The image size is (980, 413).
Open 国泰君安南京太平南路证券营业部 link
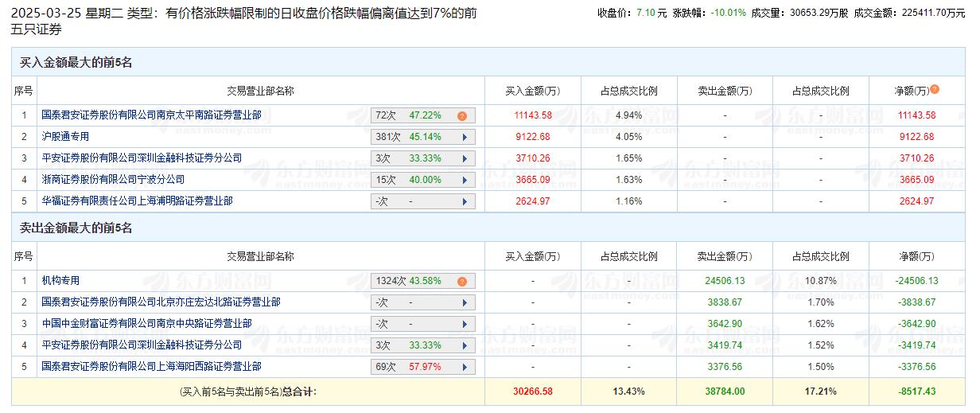tap(151, 115)
